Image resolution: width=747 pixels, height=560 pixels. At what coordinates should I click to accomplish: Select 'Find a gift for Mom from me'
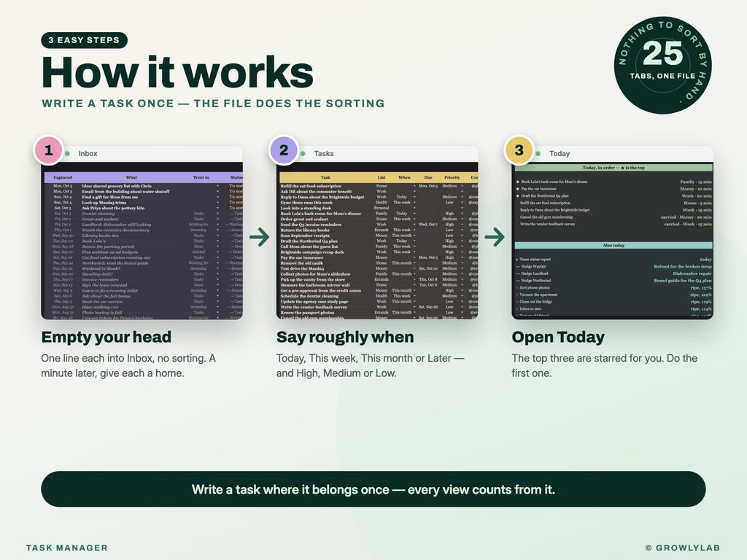pos(110,197)
